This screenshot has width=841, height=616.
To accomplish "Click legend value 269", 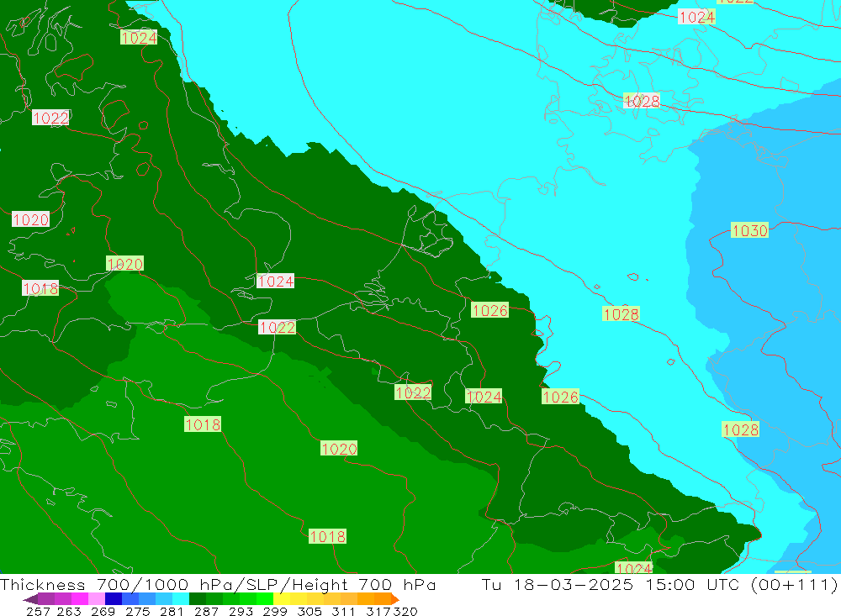I will [103, 611].
